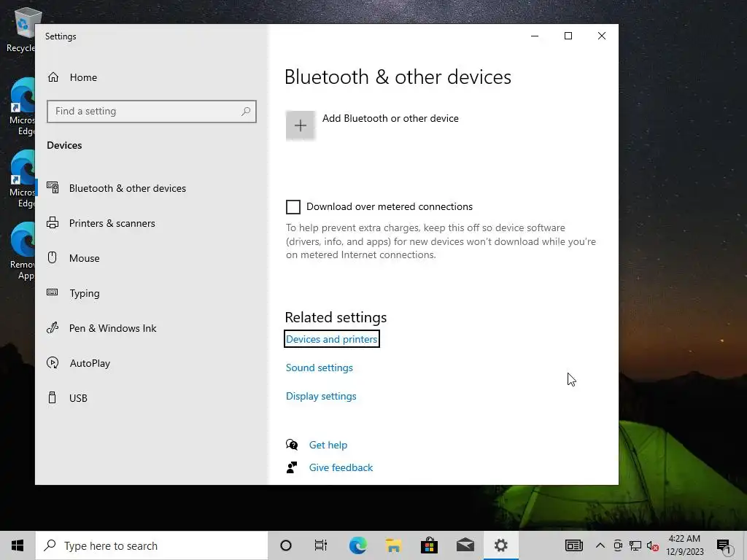Open USB settings page

[x=152, y=398]
